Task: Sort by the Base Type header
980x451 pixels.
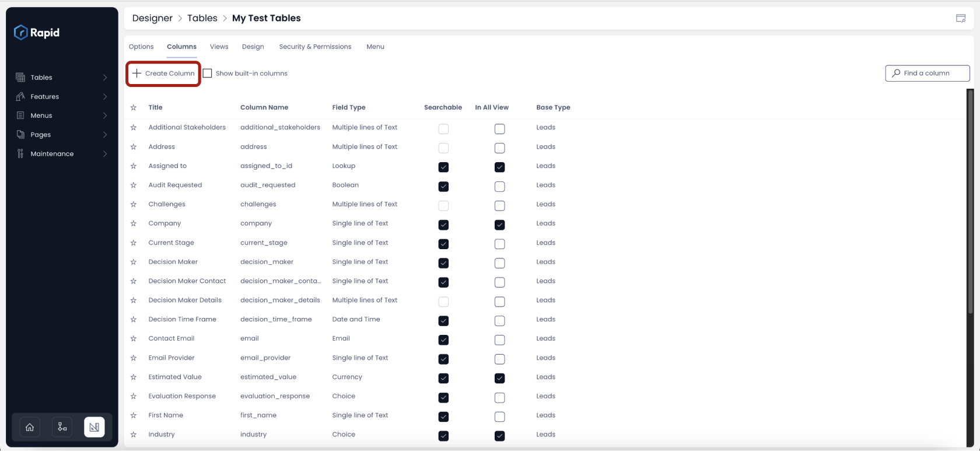Action: [x=553, y=107]
